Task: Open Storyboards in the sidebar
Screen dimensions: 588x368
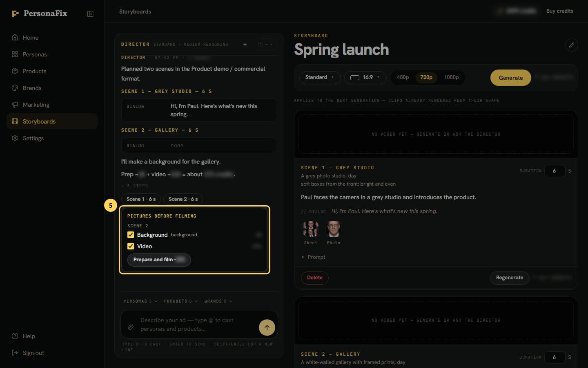Action: click(52, 121)
